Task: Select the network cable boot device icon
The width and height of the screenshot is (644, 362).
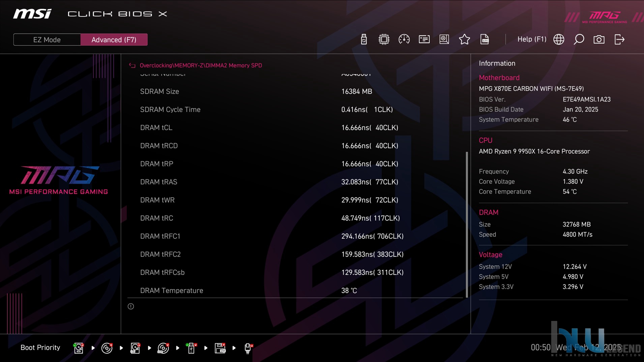Action: click(x=248, y=348)
